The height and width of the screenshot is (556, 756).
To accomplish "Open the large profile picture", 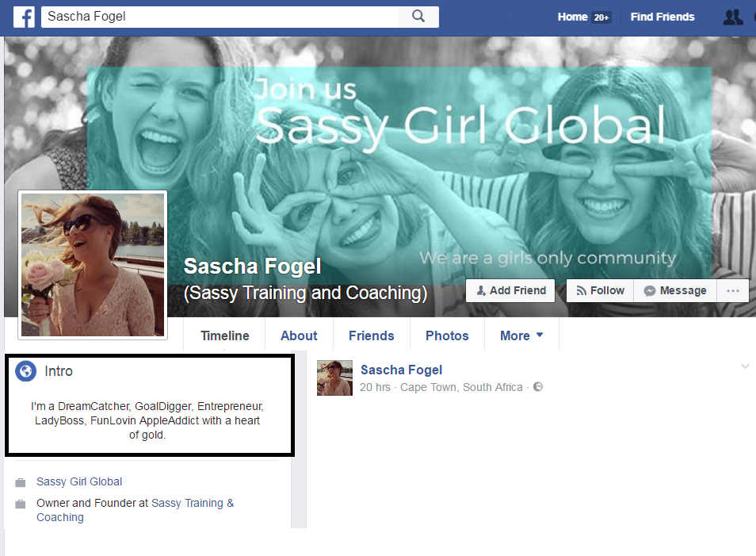I will pyautogui.click(x=93, y=265).
